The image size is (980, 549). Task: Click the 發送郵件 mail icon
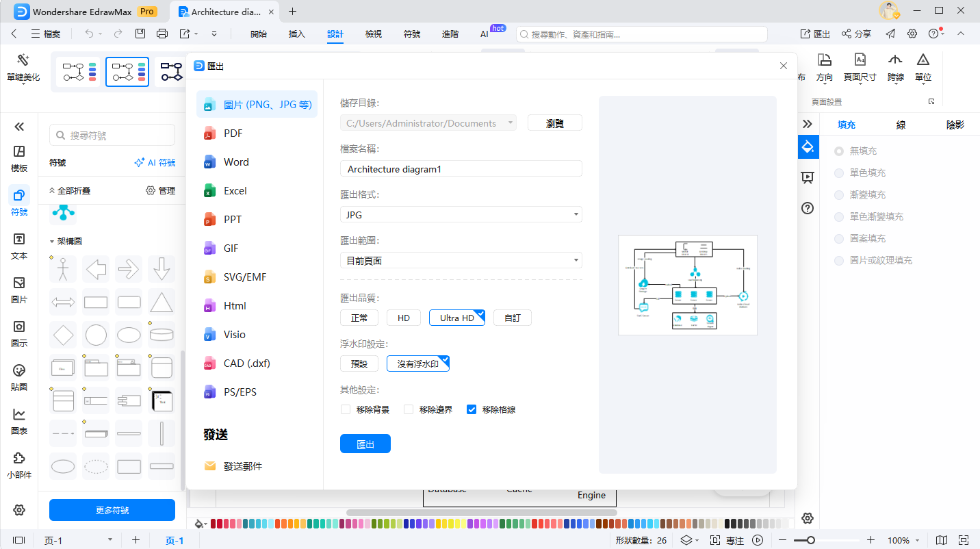[210, 466]
